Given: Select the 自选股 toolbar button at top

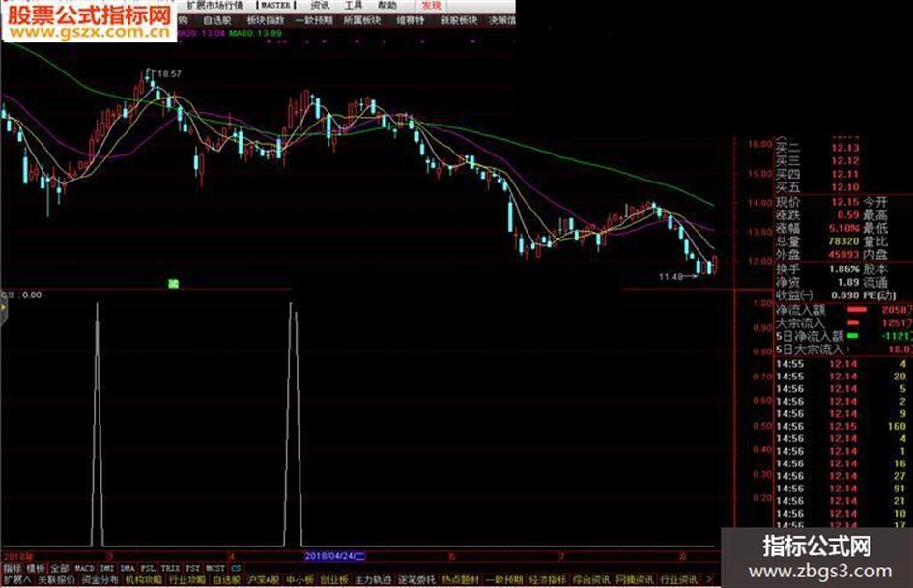Looking at the screenshot, I should click(217, 21).
